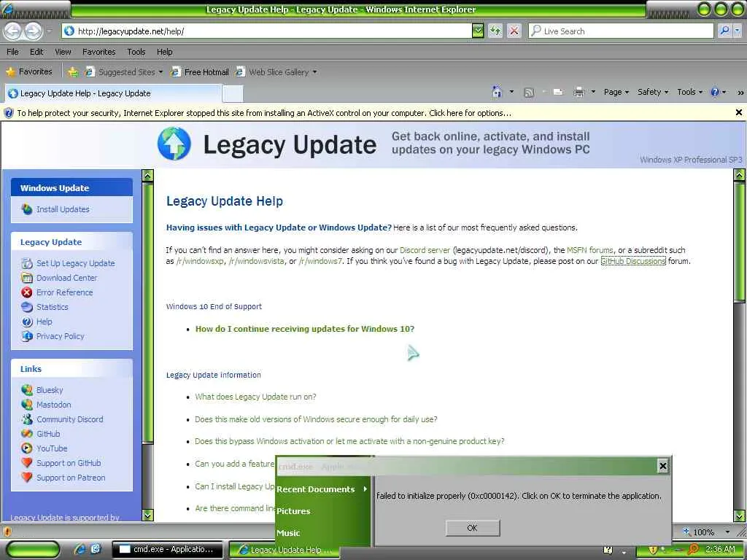The width and height of the screenshot is (747, 560).
Task: Open Favorites star button in favorites bar
Action: click(29, 71)
